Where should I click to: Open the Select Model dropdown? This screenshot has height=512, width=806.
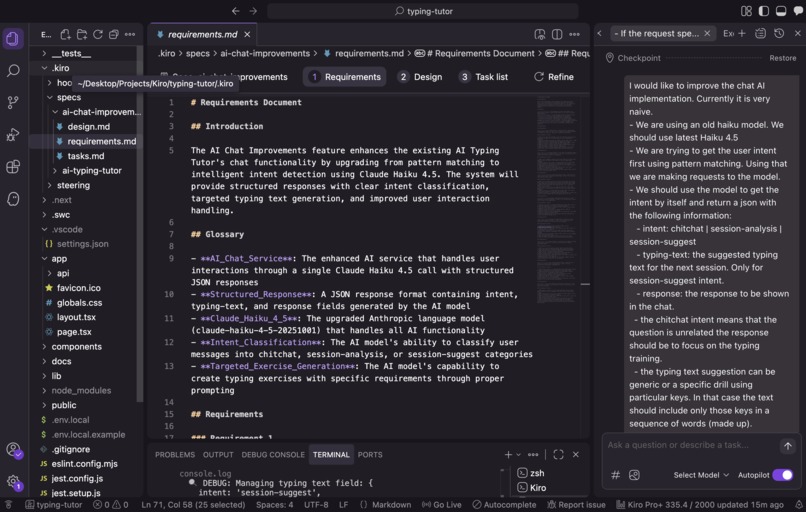tap(701, 475)
